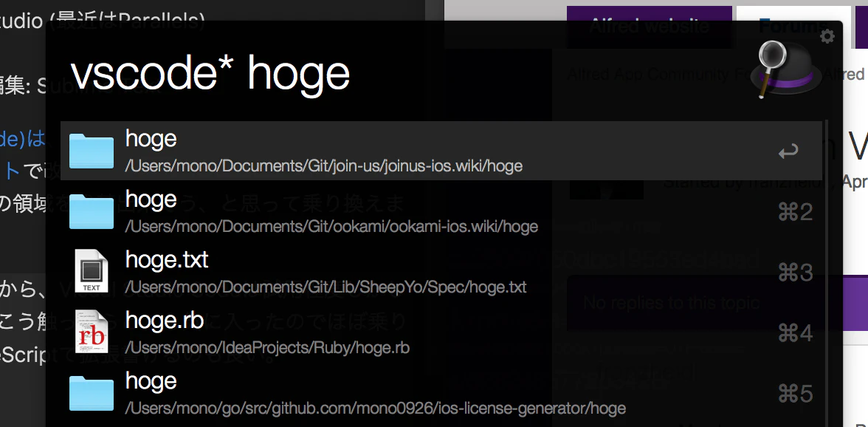
Task: Click the ⌘2 shortcut hint
Action: coord(796,211)
